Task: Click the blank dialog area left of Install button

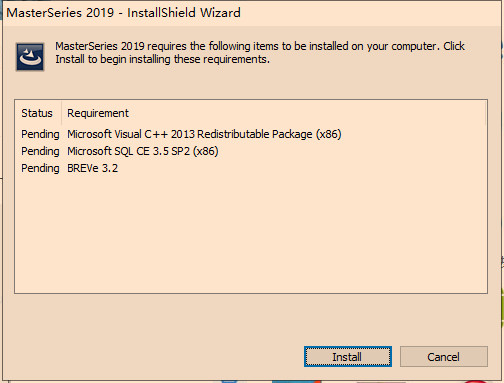Action: [153, 357]
